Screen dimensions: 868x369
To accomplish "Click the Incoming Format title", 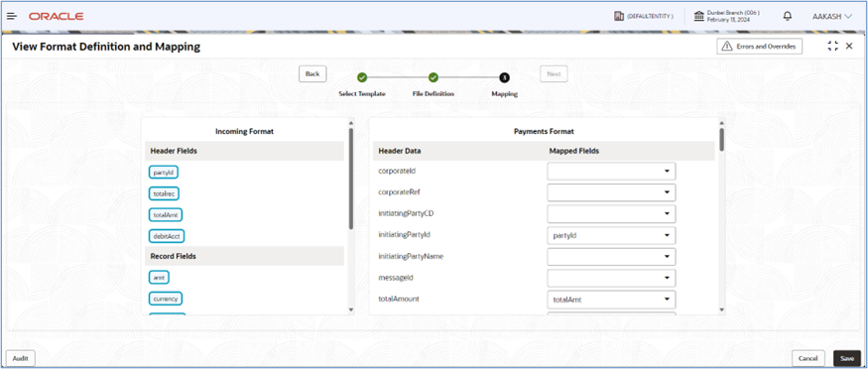I will click(x=244, y=132).
